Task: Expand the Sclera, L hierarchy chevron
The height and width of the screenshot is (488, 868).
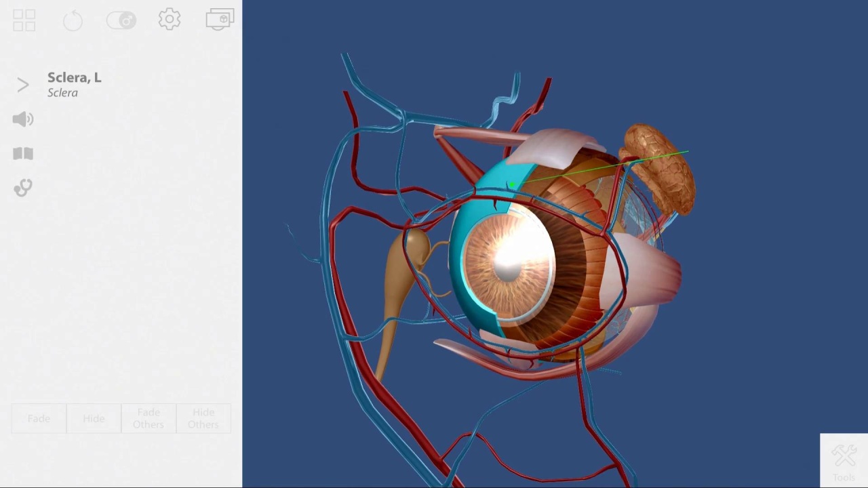Action: click(x=23, y=85)
